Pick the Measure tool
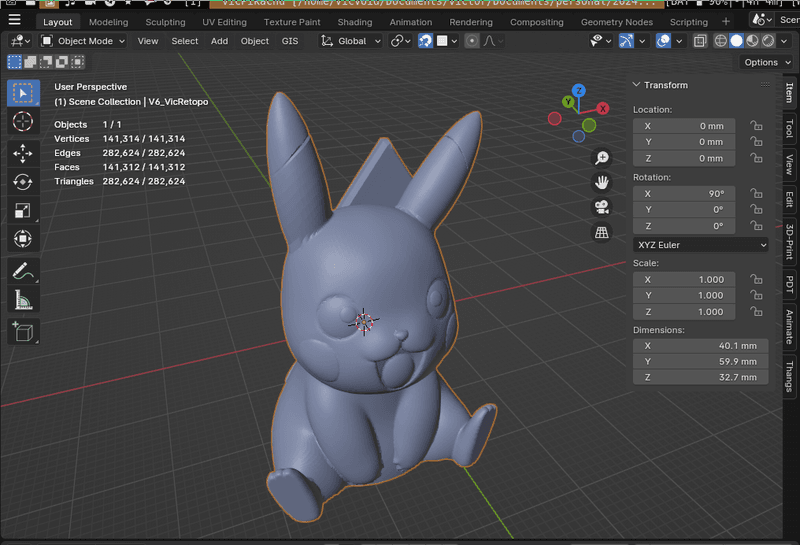The image size is (800, 545). click(22, 299)
